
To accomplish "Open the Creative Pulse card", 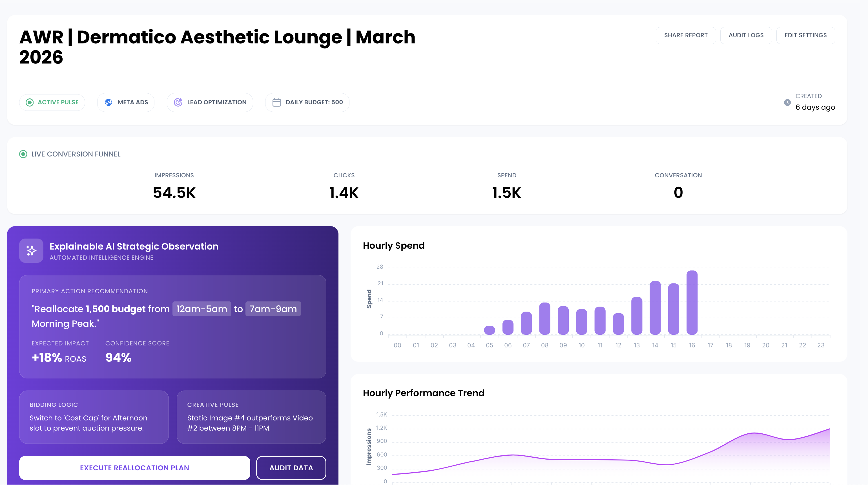I will (x=251, y=417).
